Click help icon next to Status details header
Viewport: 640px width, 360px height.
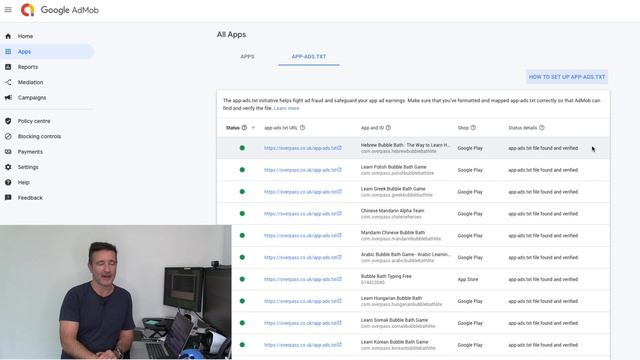click(542, 128)
